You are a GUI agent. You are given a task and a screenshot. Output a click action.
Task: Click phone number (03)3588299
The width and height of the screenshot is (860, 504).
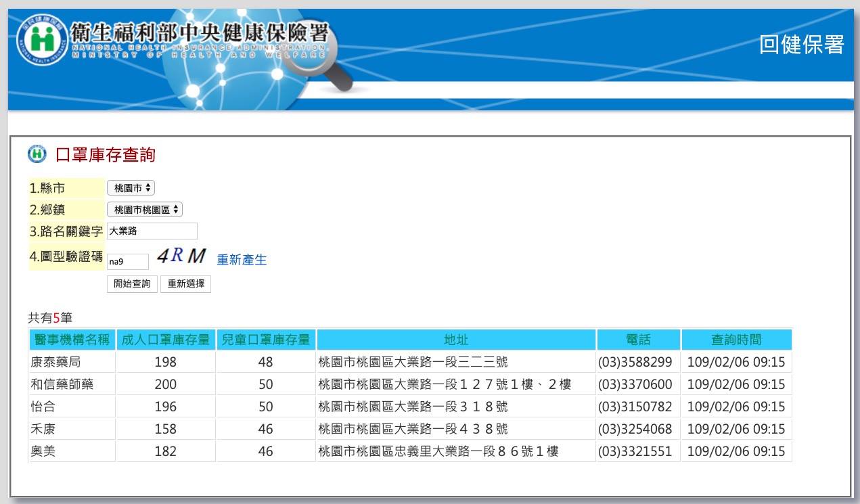[x=635, y=362]
